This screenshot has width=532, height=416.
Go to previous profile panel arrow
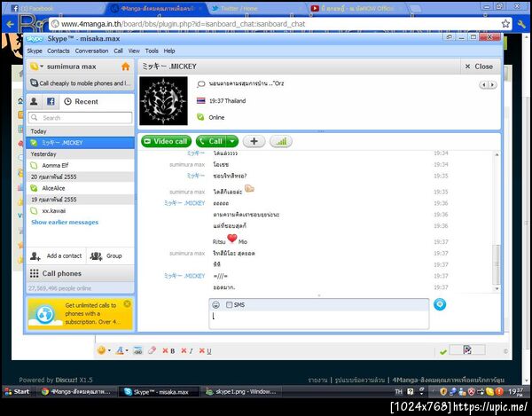(x=484, y=85)
